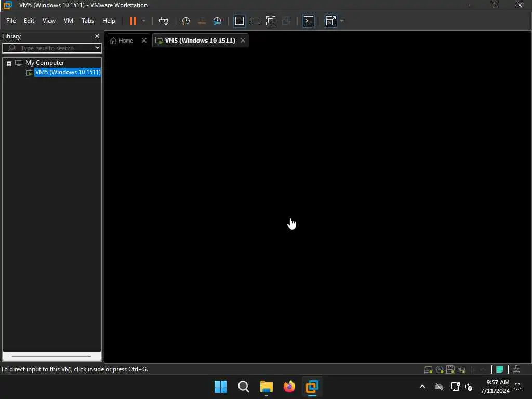532x399 pixels.
Task: Click the OneDrive cloud tray icon
Action: [x=439, y=387]
